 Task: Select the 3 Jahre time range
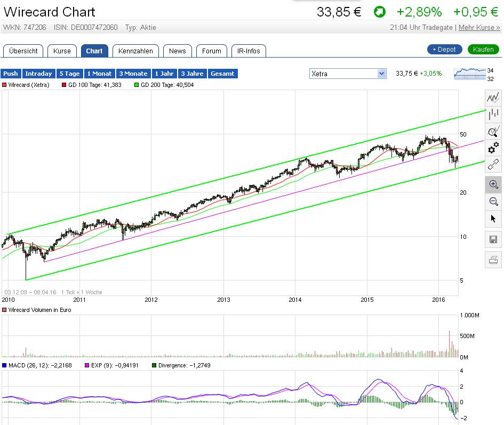click(192, 74)
